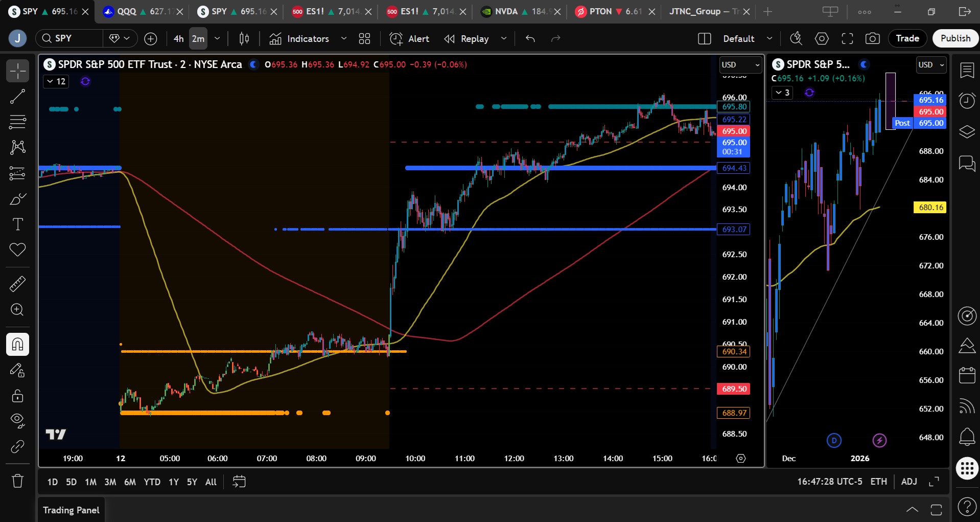Open the USD currency dropdown on right chart
980x522 pixels.
[931, 65]
